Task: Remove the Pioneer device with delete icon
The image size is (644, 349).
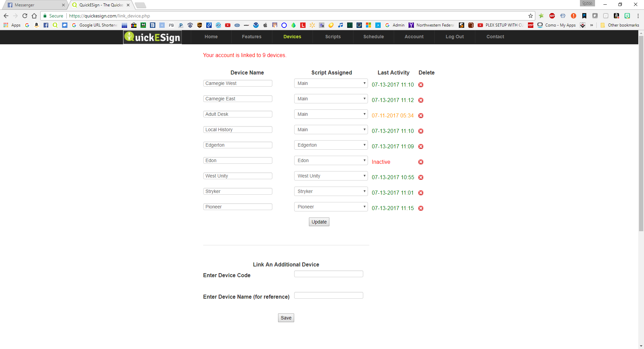Action: [421, 208]
